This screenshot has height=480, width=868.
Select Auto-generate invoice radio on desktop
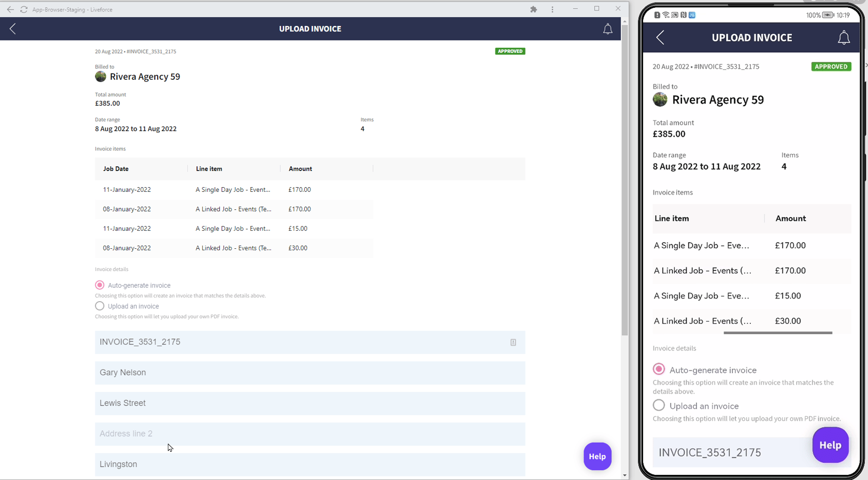click(99, 285)
